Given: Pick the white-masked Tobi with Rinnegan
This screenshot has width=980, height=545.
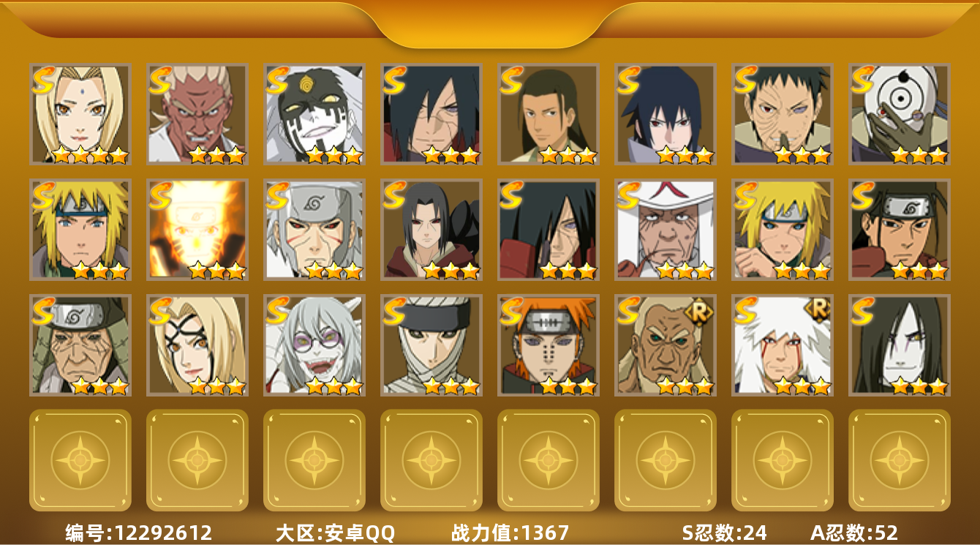Looking at the screenshot, I should click(x=899, y=113).
